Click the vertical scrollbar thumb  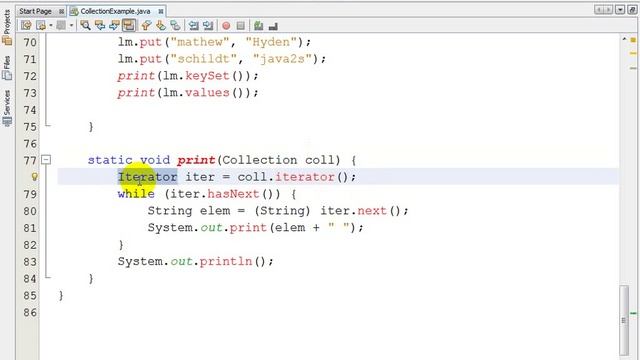(624, 320)
